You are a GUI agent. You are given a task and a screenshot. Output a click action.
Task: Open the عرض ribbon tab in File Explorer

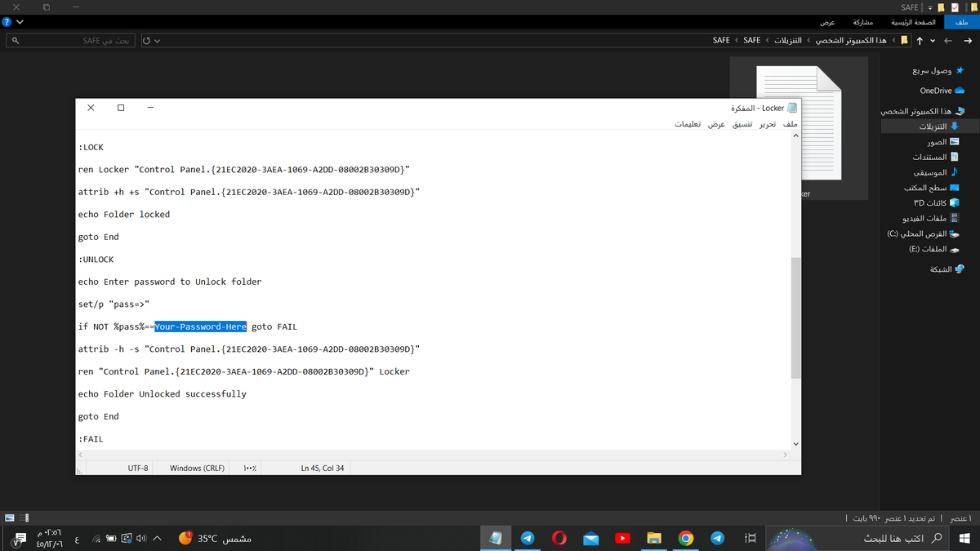(827, 22)
